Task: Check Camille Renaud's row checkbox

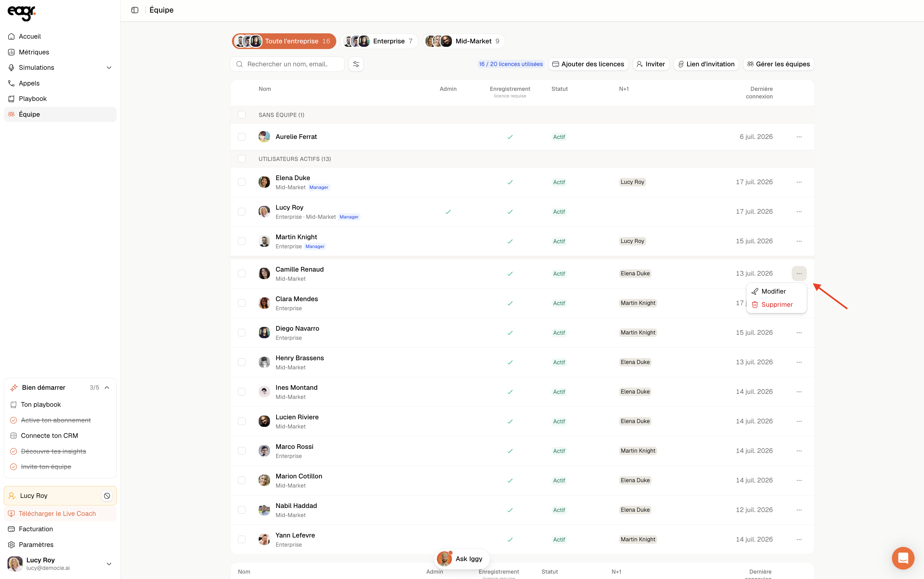Action: 241,273
